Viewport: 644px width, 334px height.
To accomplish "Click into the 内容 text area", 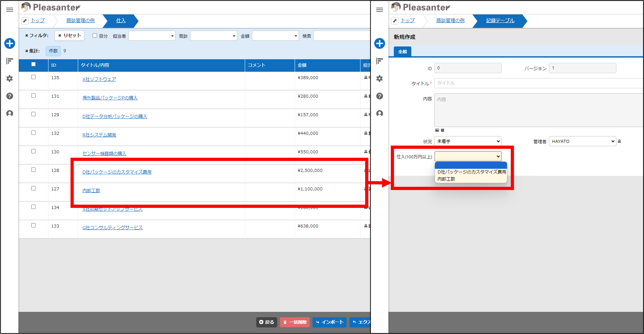I will [539, 110].
